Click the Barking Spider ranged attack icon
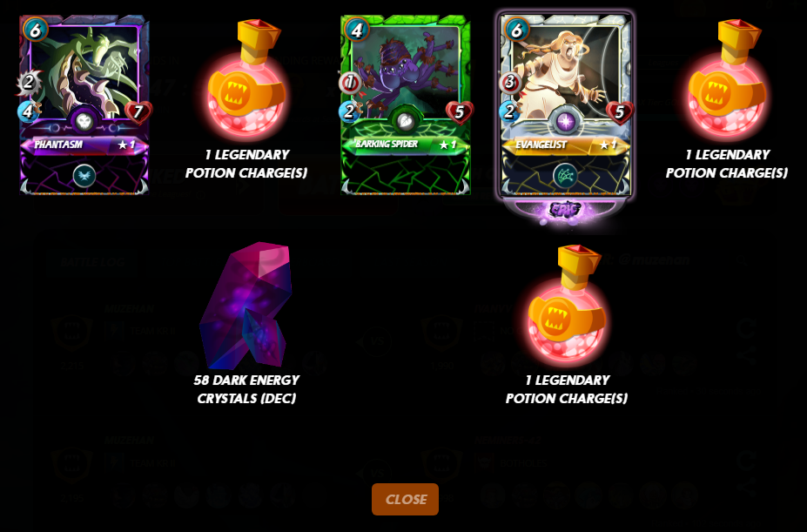 349,83
